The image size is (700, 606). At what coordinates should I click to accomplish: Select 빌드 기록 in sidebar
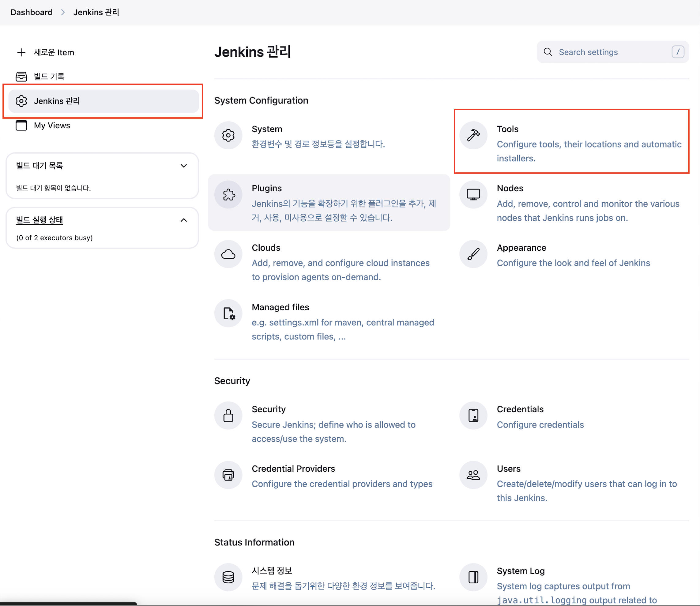49,77
